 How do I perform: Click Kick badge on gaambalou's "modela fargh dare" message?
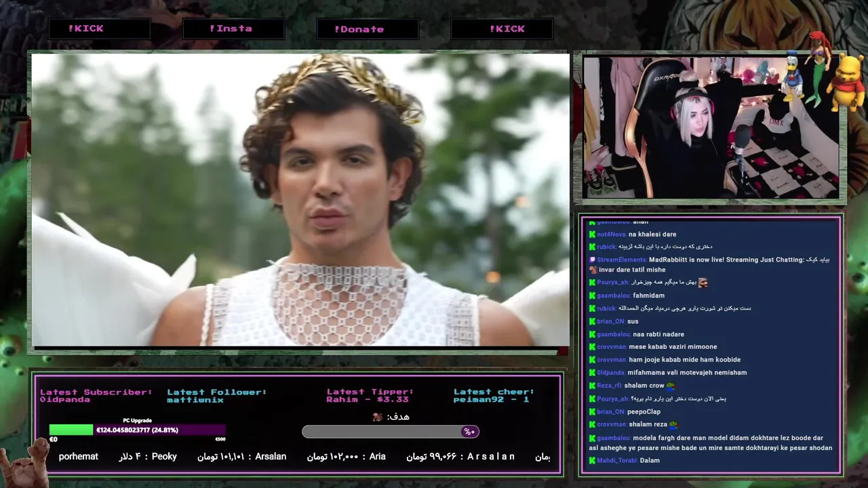click(592, 439)
